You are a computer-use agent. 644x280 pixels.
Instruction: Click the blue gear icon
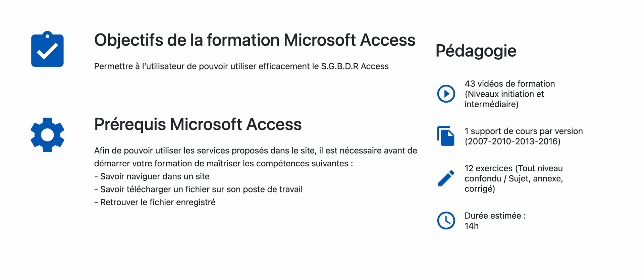[47, 135]
